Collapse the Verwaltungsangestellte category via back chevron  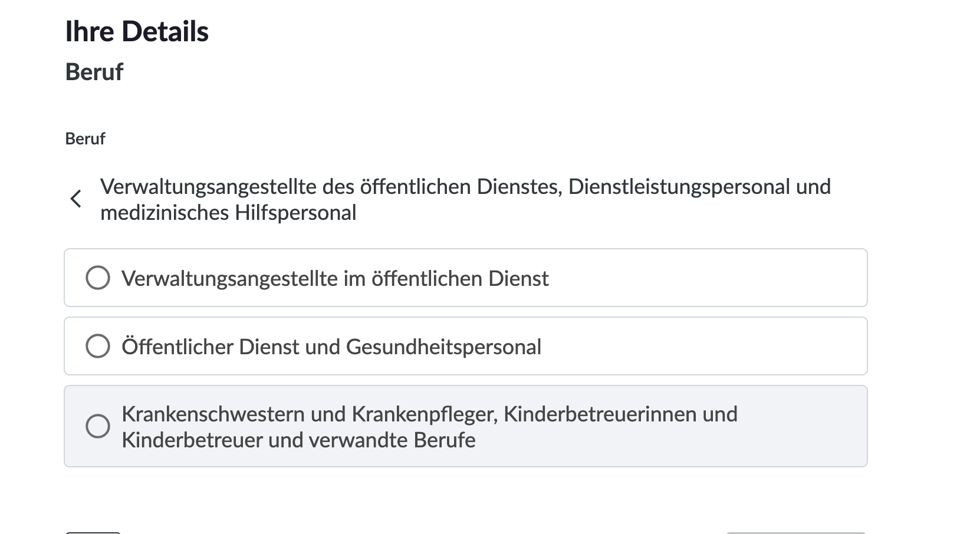tap(77, 199)
